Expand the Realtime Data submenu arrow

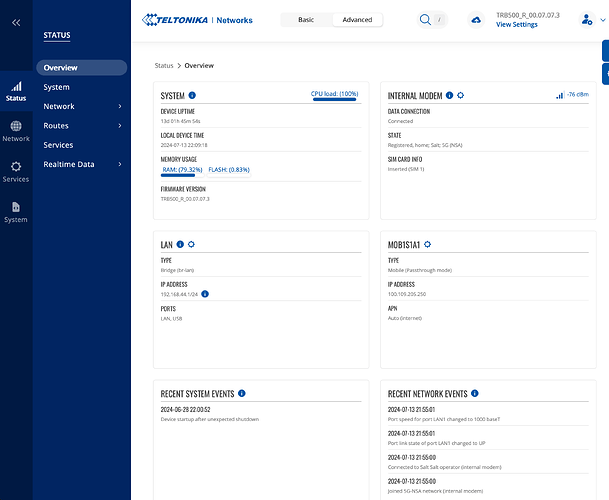120,164
